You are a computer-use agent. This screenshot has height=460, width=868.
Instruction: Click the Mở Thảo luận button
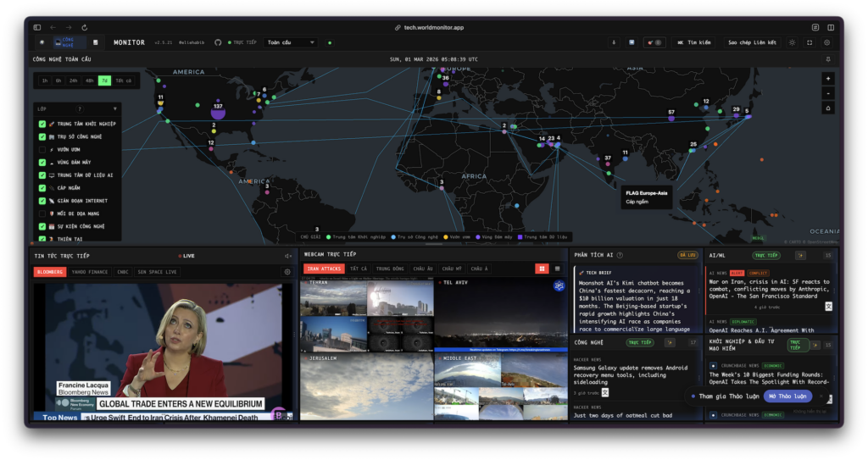click(787, 396)
